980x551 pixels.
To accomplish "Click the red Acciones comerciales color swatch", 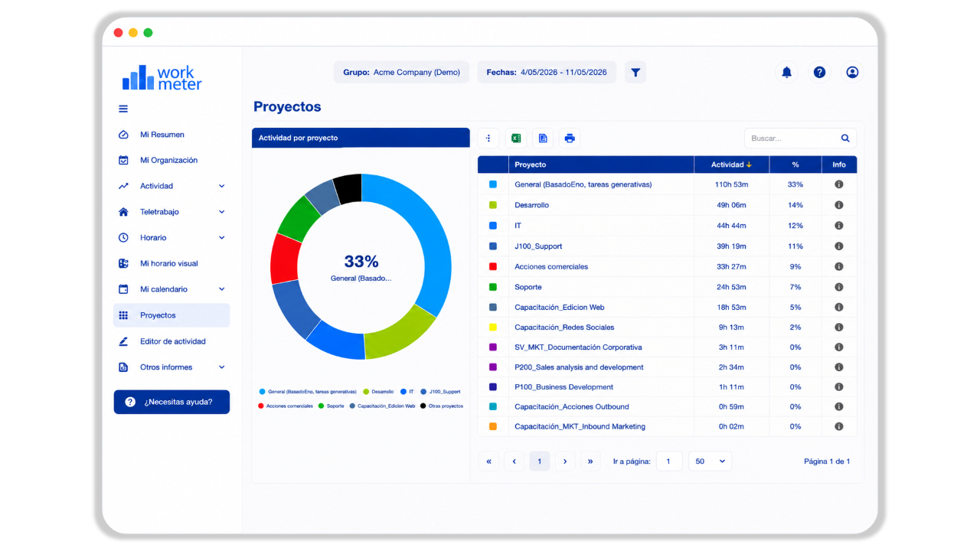I will (x=493, y=266).
